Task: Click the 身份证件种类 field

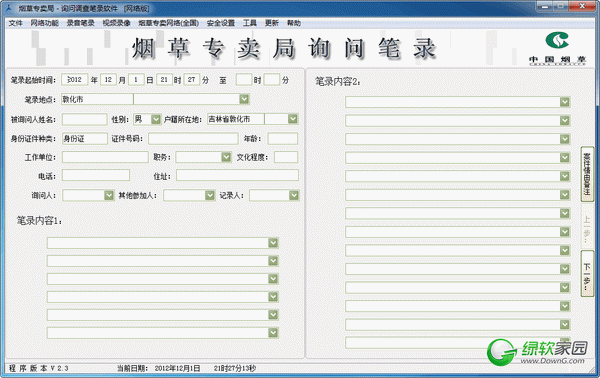Action: coord(85,138)
